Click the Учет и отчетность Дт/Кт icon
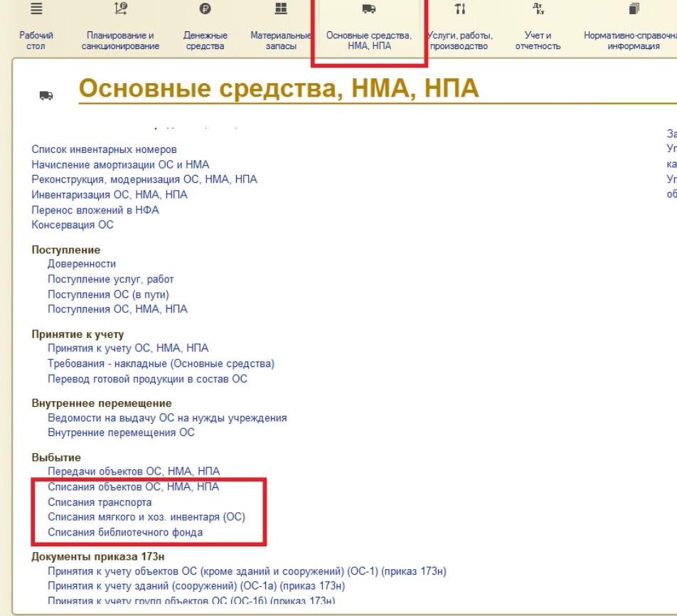Viewport: 677px width, 616px height. 538,9
